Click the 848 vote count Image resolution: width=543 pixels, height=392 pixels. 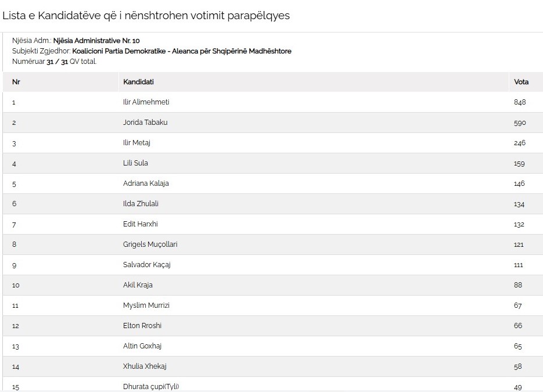tap(519, 102)
